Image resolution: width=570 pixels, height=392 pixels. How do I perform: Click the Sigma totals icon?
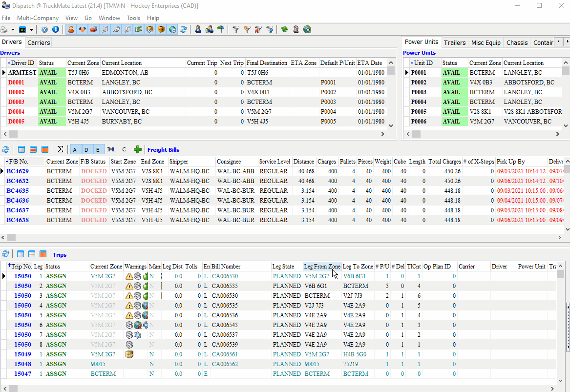coord(60,150)
